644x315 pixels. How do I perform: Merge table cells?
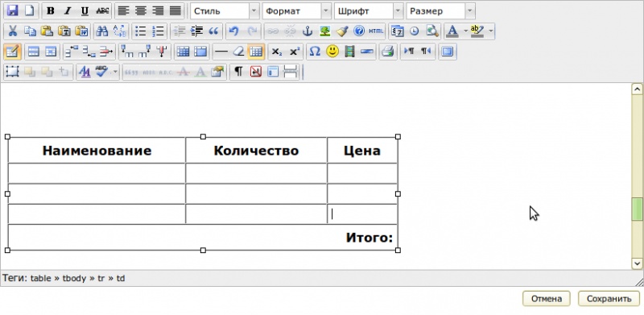pos(200,52)
